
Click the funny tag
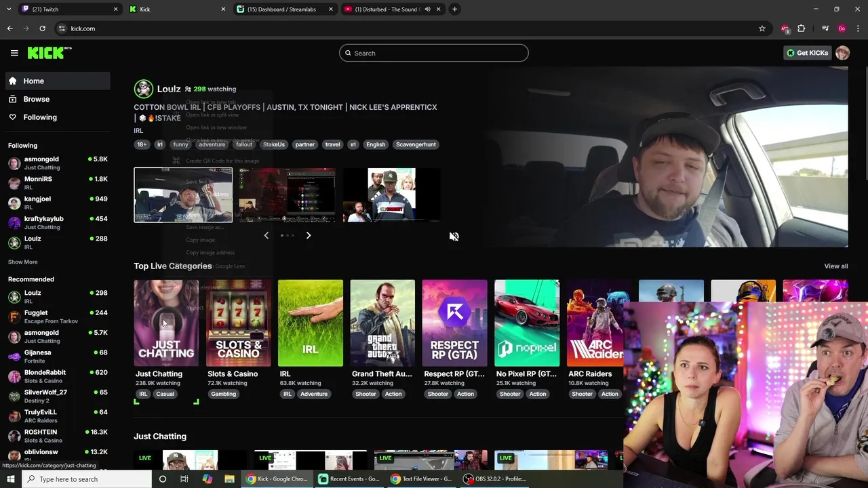click(180, 144)
